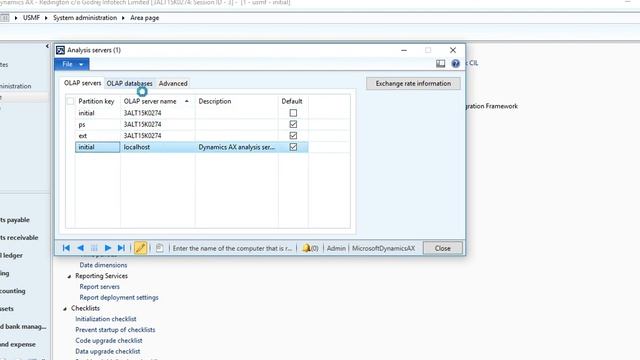The height and width of the screenshot is (360, 640).
Task: Select Dynamics AX analysis ser... description cell
Action: [237, 147]
